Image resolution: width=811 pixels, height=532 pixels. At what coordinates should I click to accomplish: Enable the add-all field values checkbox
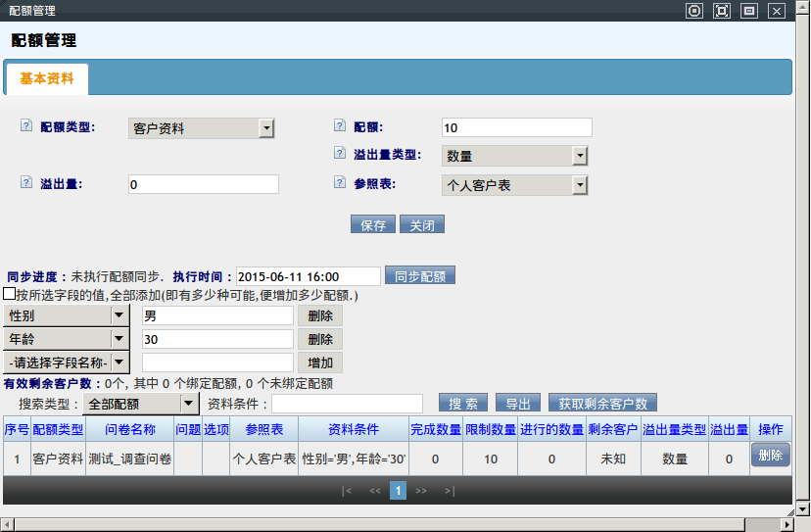(9, 294)
